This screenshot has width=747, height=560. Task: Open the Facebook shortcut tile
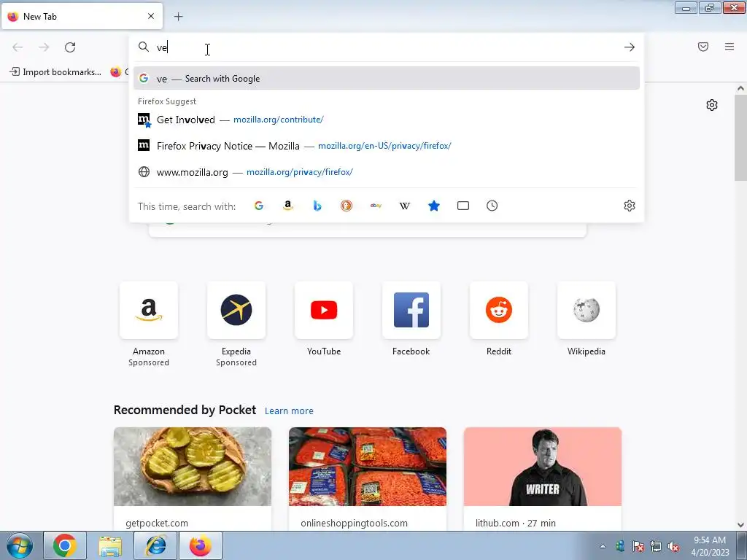(x=411, y=319)
